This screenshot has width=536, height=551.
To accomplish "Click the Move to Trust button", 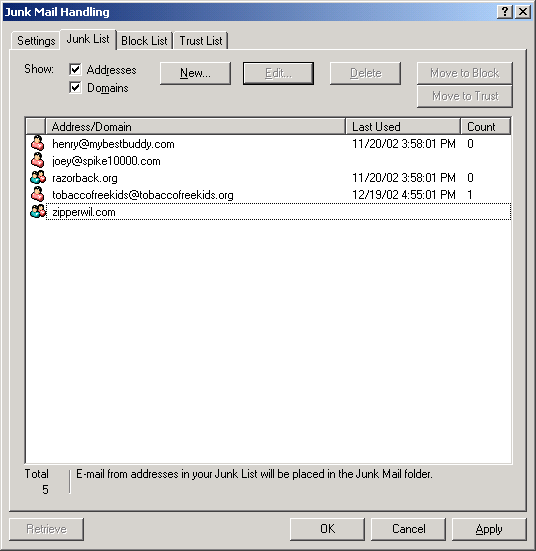I will pyautogui.click(x=465, y=96).
